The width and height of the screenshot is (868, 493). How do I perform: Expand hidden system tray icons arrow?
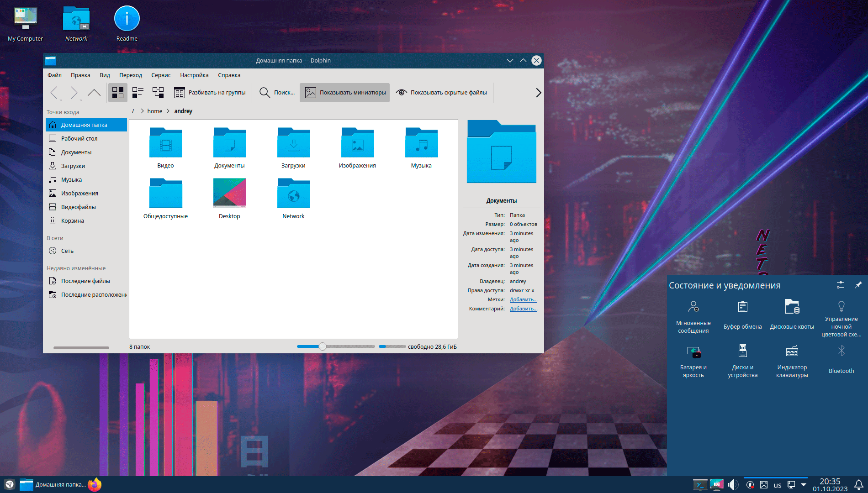click(804, 484)
